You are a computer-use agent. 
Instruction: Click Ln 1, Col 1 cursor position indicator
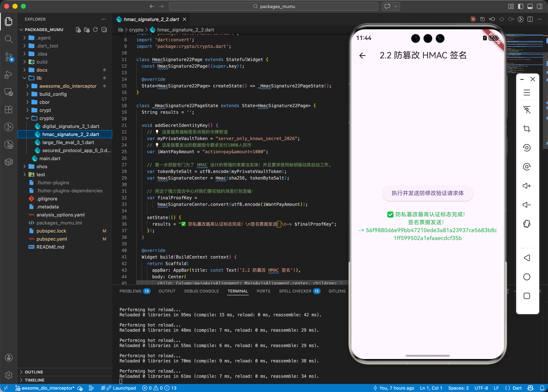431,388
